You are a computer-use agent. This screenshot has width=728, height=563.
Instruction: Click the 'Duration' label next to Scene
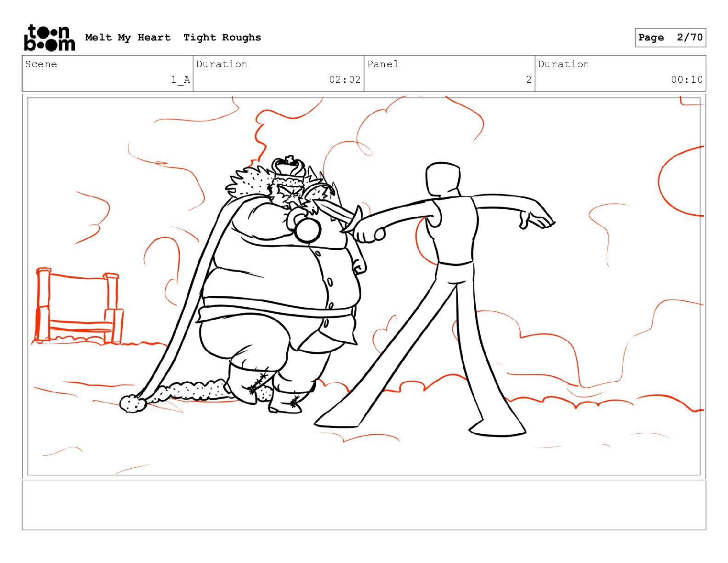(222, 64)
